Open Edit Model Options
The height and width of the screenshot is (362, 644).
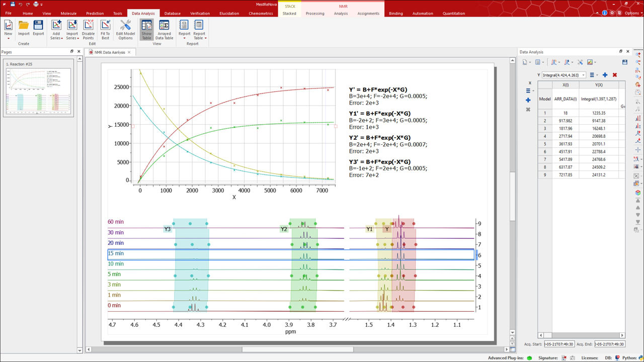coord(125,30)
